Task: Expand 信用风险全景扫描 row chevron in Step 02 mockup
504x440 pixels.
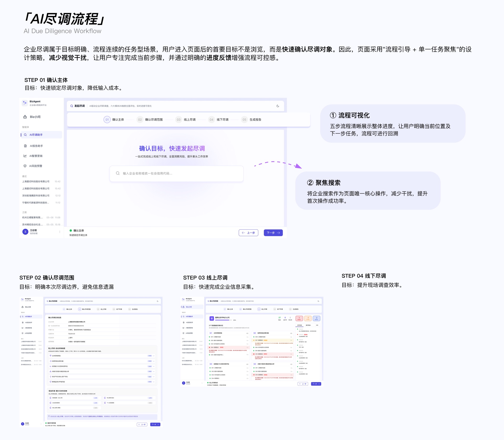Action: tap(154, 361)
